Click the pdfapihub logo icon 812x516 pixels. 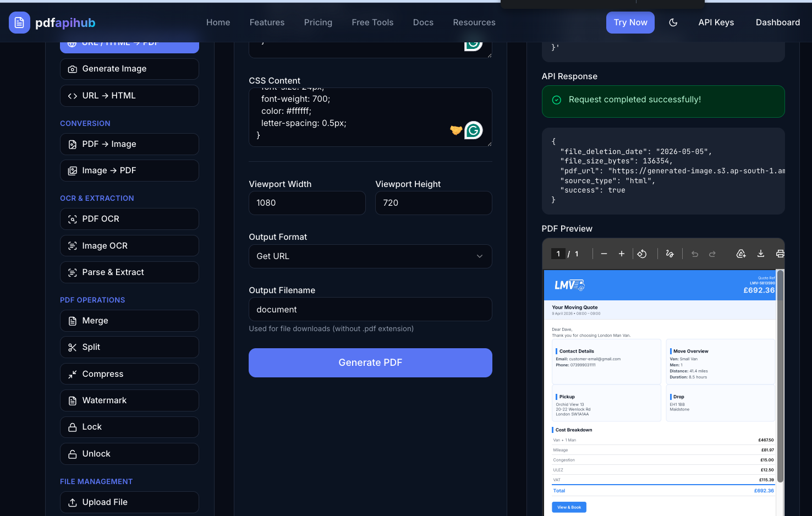(19, 23)
